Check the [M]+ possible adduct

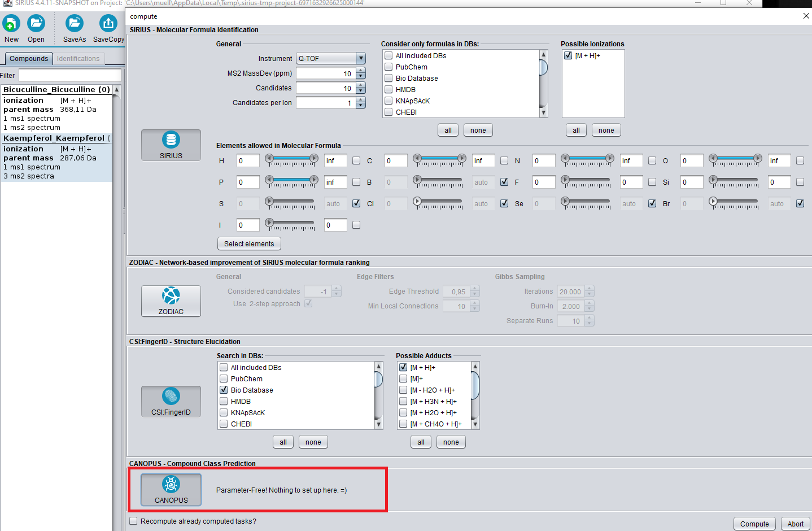(403, 378)
